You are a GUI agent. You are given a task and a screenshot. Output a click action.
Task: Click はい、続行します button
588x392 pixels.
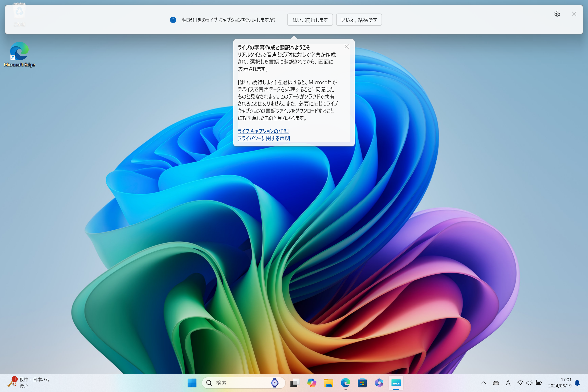pos(310,20)
